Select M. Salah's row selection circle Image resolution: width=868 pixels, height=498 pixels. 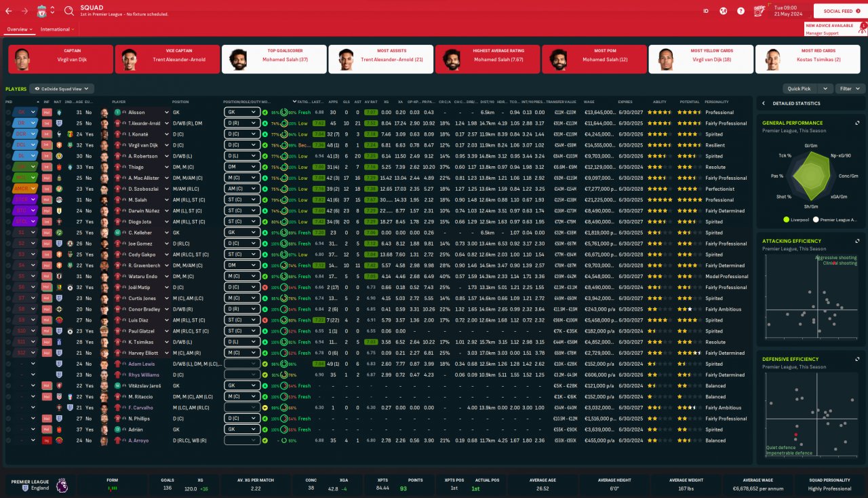click(x=9, y=199)
